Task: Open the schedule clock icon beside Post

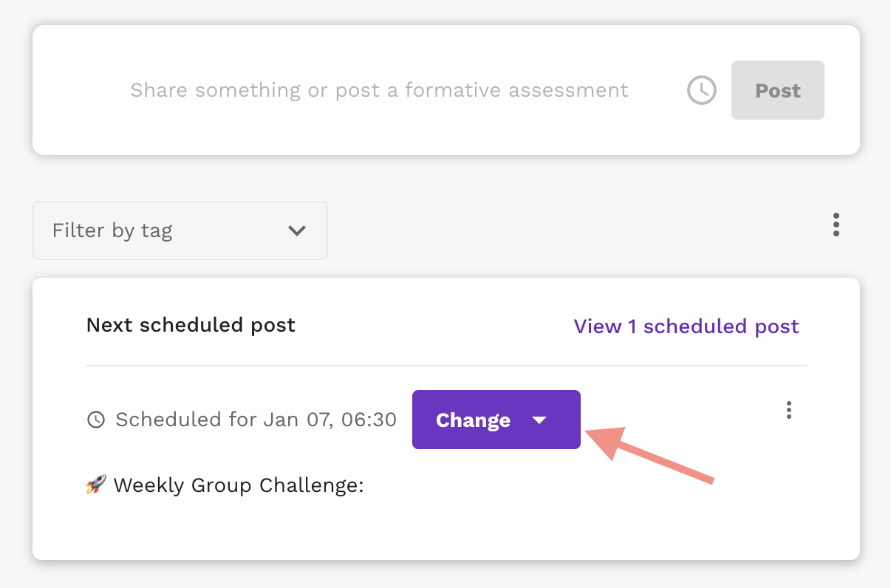Action: click(702, 90)
